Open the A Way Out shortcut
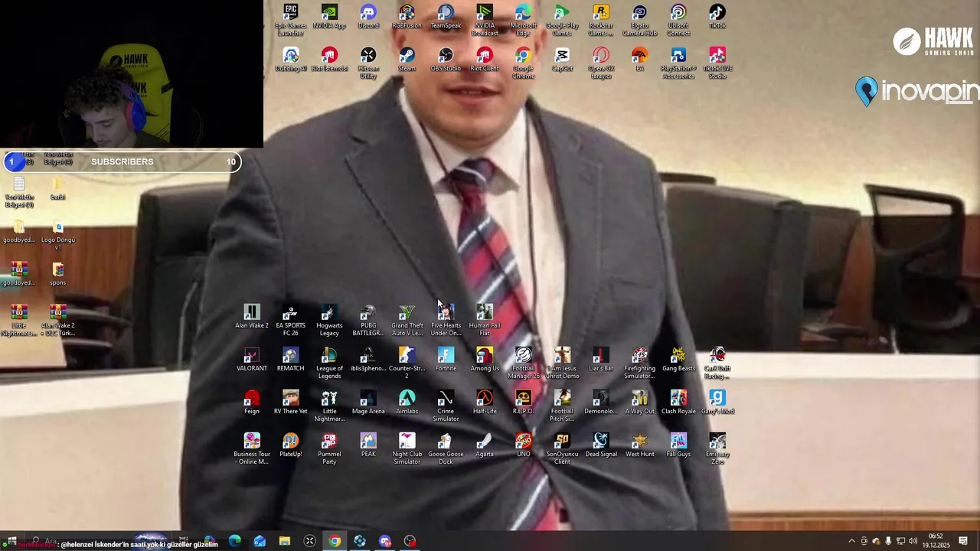The image size is (980, 551). (639, 403)
